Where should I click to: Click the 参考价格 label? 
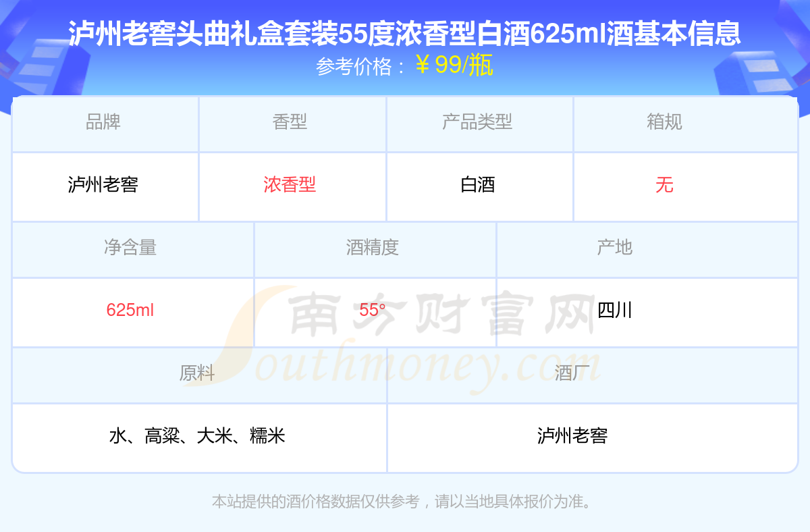coord(354,66)
